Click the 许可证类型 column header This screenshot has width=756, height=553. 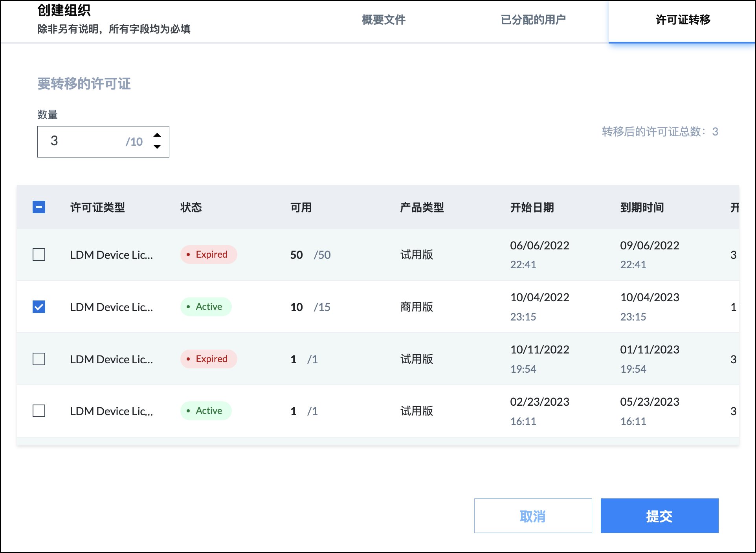(97, 207)
